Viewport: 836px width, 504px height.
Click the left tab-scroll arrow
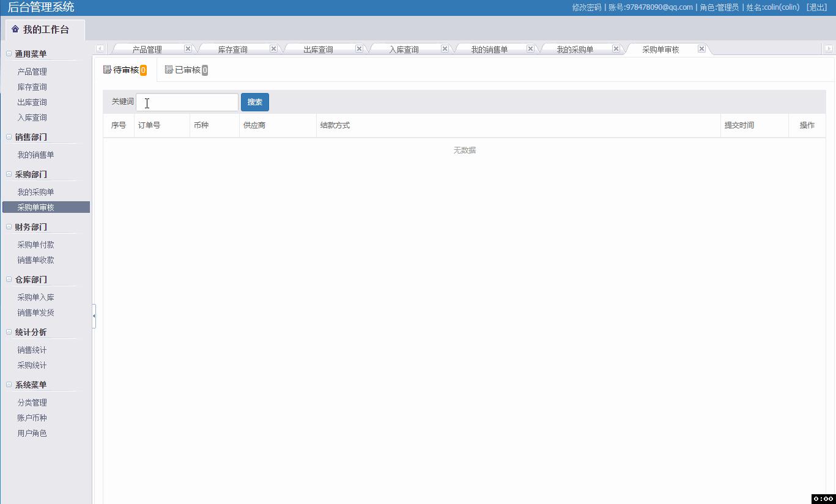tap(99, 48)
